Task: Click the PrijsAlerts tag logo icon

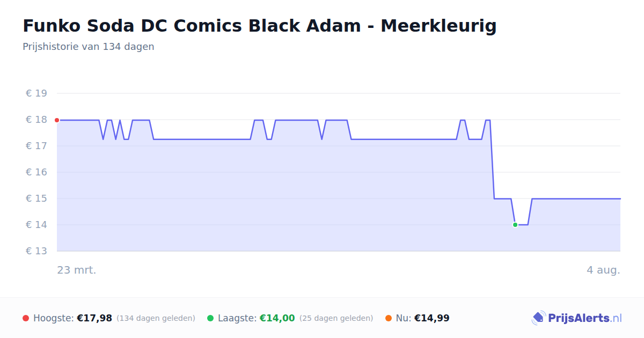Action: (x=538, y=318)
